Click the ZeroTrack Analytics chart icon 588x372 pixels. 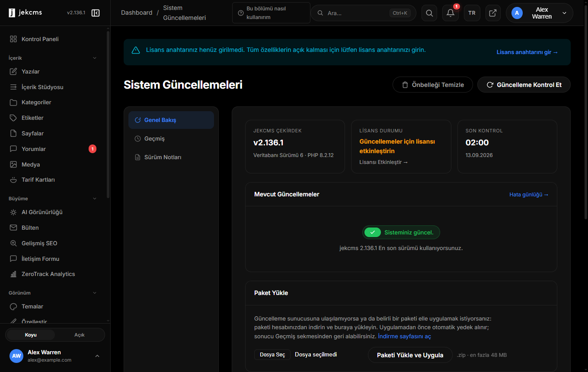tap(13, 274)
